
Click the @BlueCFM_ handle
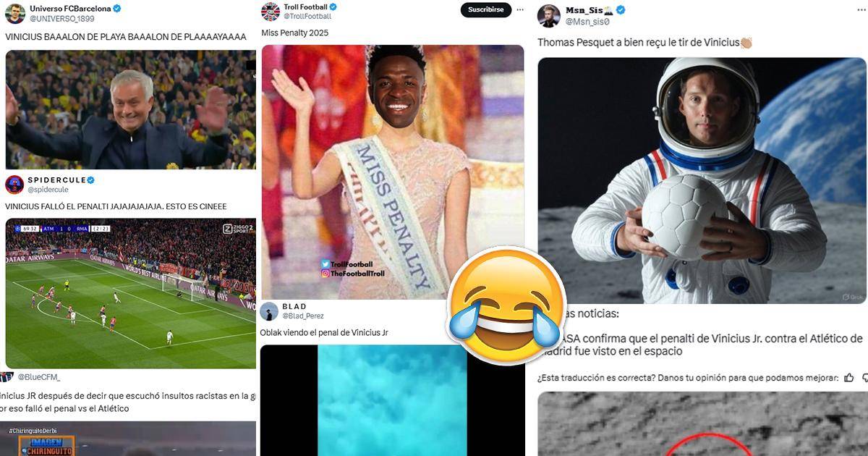click(39, 377)
